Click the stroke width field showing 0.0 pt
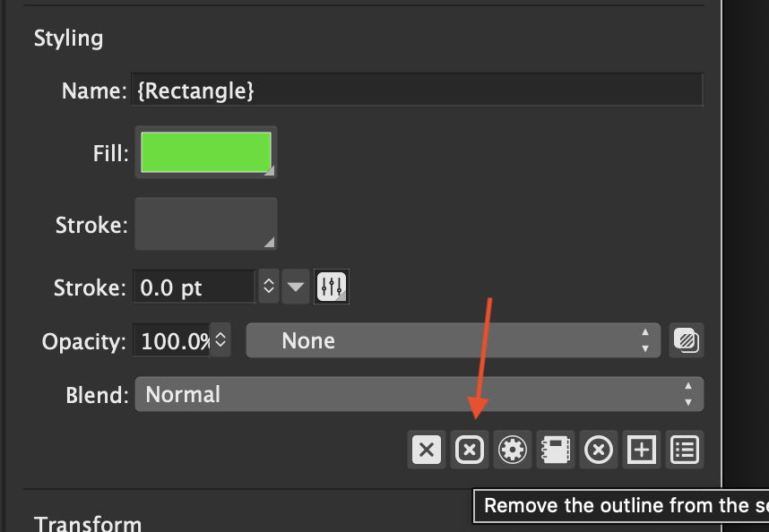The height and width of the screenshot is (532, 769). [x=194, y=287]
